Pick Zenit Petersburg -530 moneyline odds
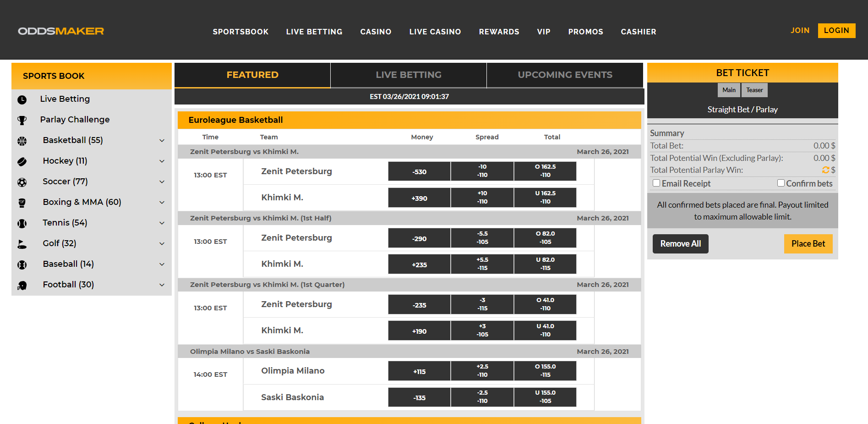Image resolution: width=868 pixels, height=424 pixels. pyautogui.click(x=419, y=172)
